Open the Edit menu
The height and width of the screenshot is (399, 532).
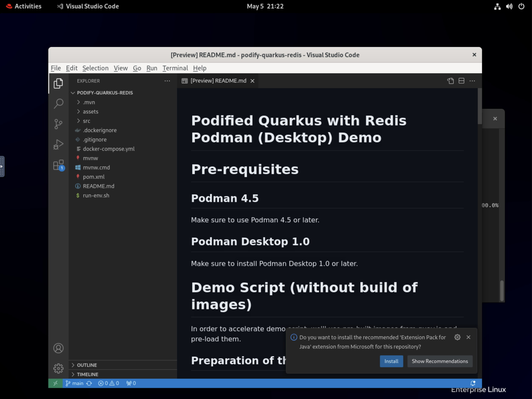tap(72, 68)
